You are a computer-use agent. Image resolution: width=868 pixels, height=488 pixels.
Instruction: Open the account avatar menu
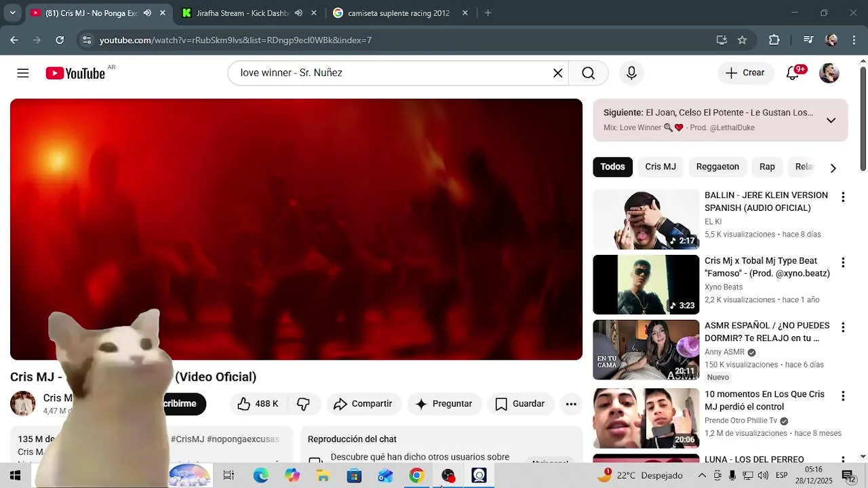click(x=829, y=73)
